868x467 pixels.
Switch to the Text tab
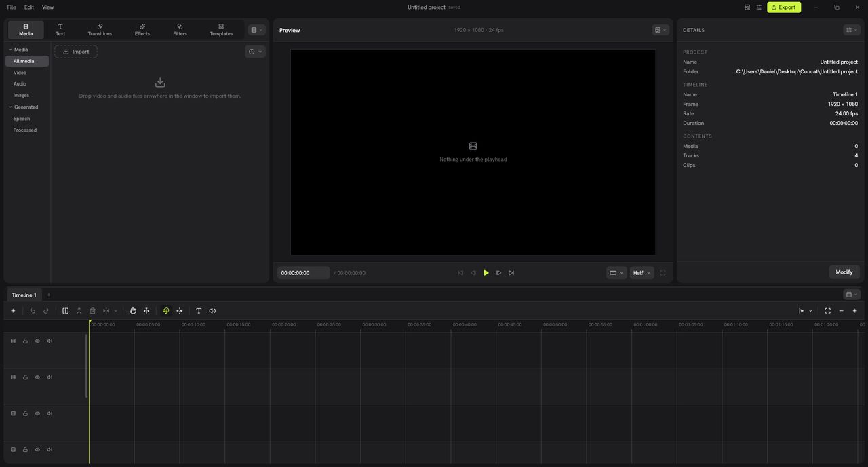coord(60,30)
